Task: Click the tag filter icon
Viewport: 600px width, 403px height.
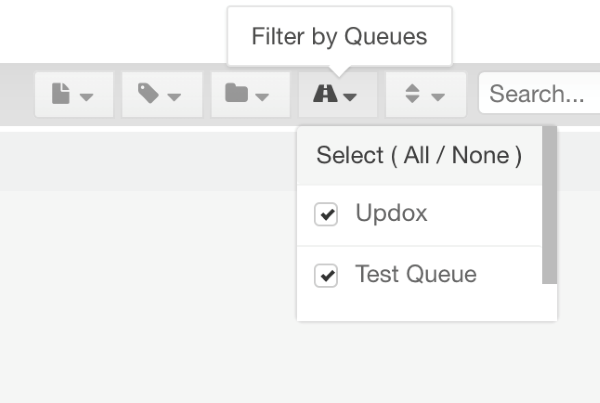Action: tap(149, 94)
